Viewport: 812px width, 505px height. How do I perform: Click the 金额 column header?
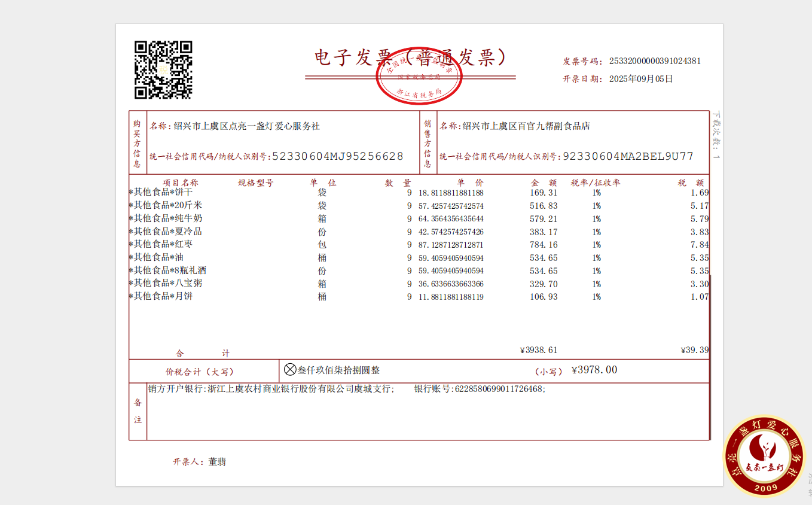pos(545,182)
